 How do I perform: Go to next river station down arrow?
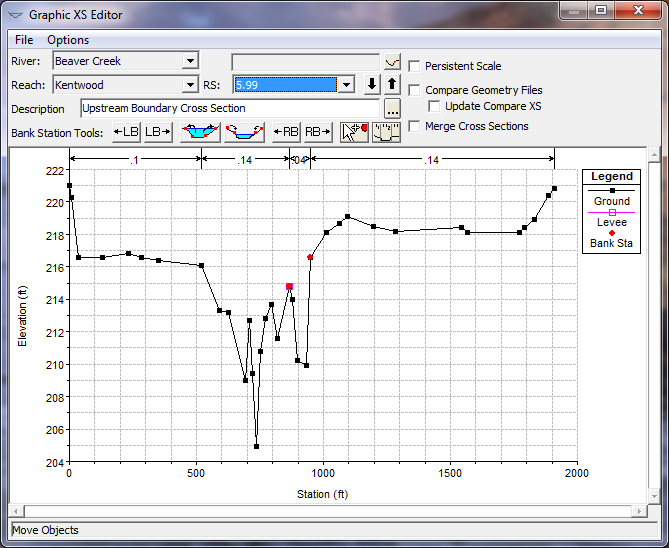point(372,85)
